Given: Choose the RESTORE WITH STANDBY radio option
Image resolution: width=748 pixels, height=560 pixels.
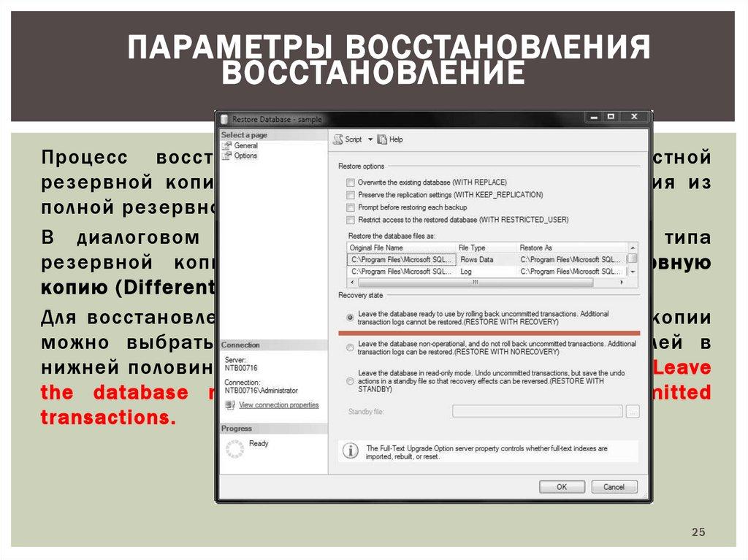Looking at the screenshot, I should coord(351,380).
